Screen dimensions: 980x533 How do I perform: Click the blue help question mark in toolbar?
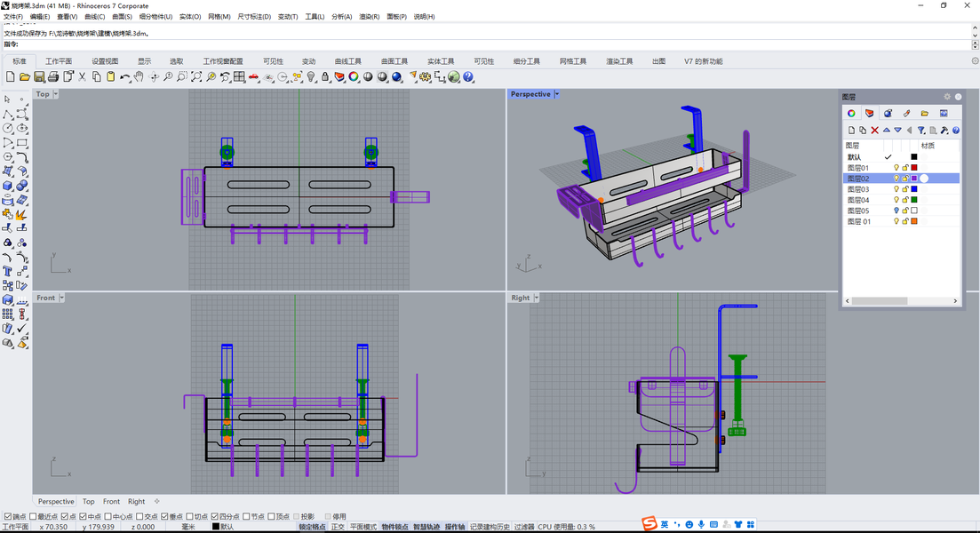(468, 77)
